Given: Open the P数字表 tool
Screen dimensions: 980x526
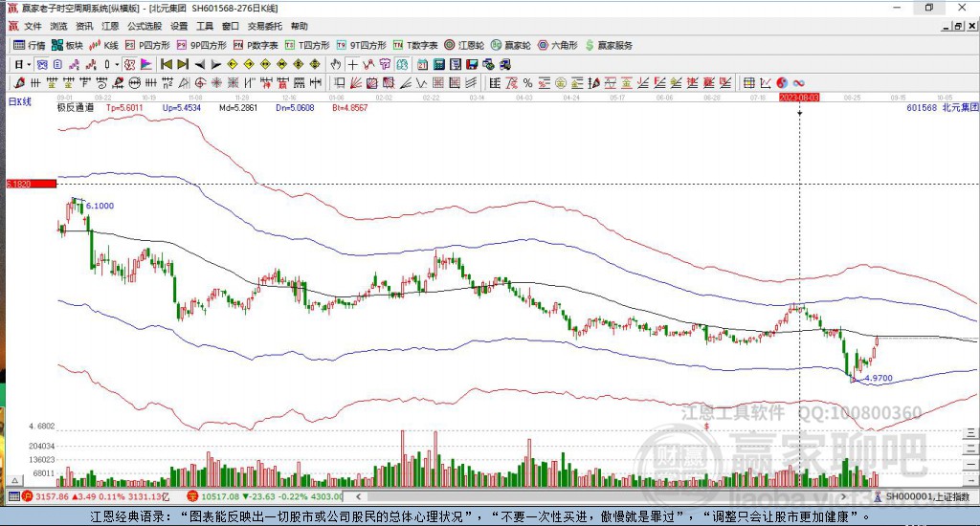Looking at the screenshot, I should 255,45.
